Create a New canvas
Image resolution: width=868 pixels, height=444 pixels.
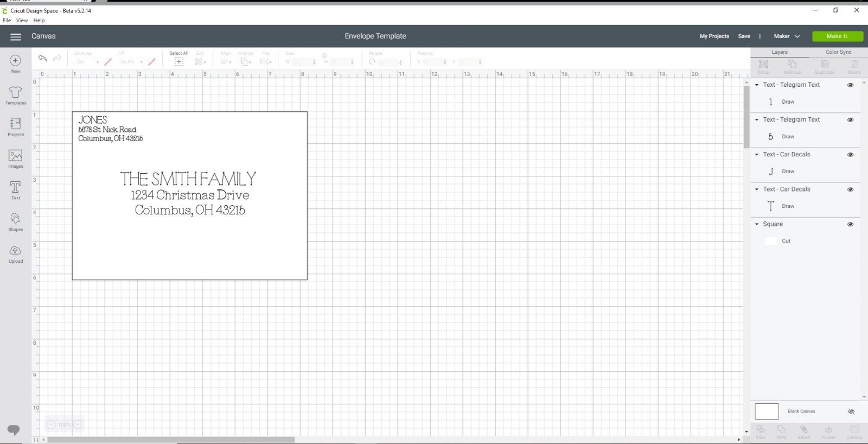pos(15,63)
